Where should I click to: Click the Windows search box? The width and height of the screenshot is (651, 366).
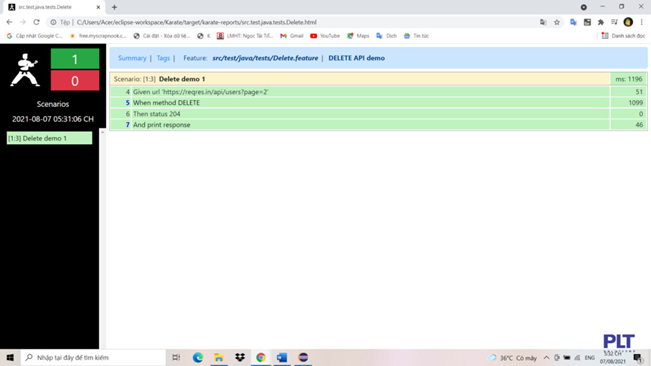click(x=93, y=357)
